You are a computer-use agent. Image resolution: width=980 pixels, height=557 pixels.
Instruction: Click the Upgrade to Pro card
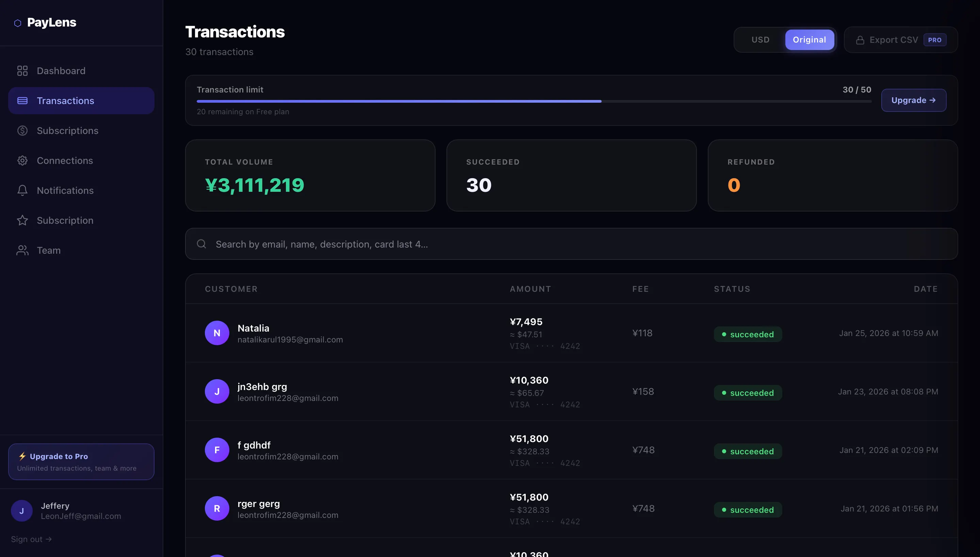pos(81,462)
